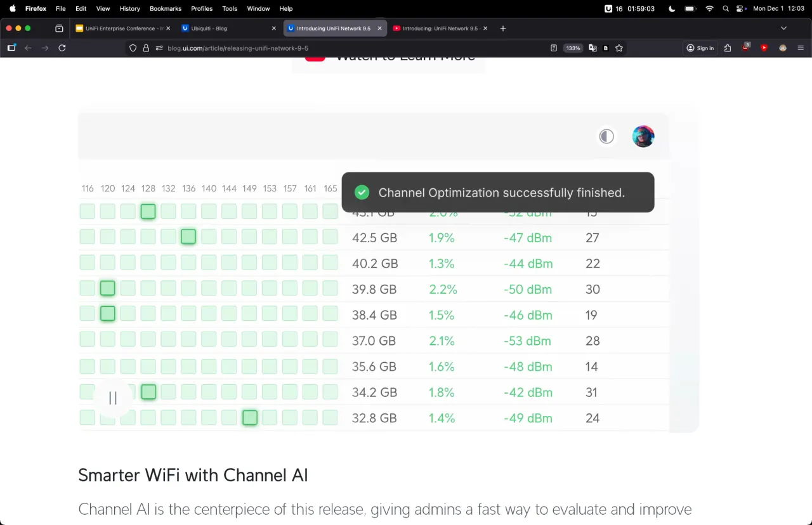Open the Firefox extensions puzzle icon
The height and width of the screenshot is (525, 812).
[x=728, y=48]
